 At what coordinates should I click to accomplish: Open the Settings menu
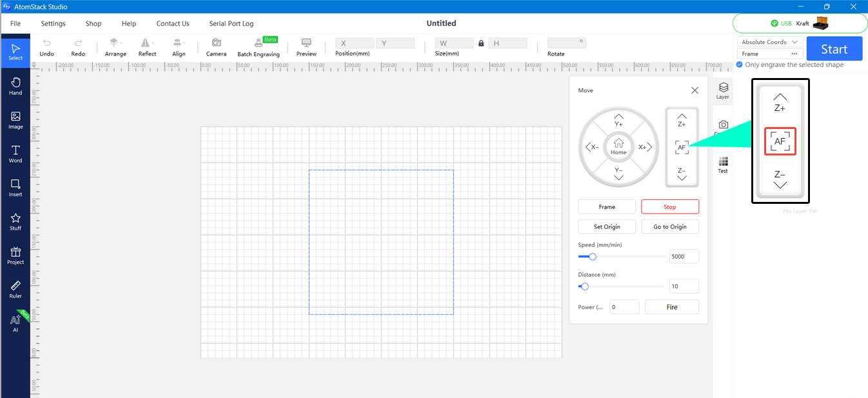pos(53,24)
